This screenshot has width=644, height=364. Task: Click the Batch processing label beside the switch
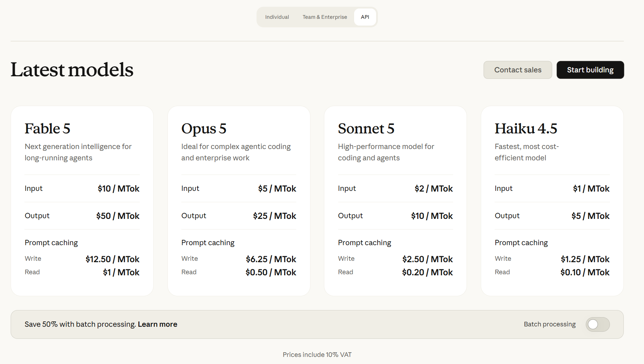(550, 324)
